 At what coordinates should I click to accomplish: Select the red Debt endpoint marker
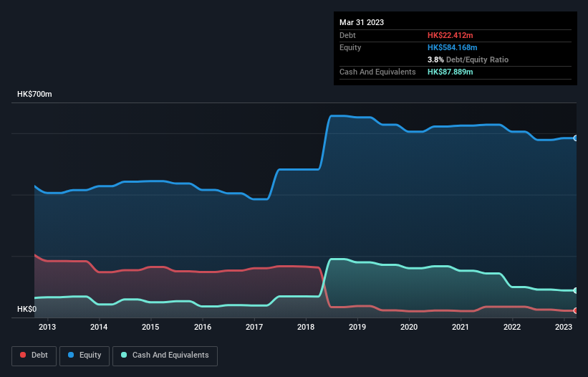(x=576, y=310)
